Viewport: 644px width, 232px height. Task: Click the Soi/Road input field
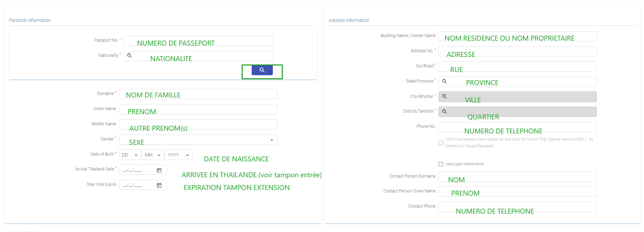517,66
